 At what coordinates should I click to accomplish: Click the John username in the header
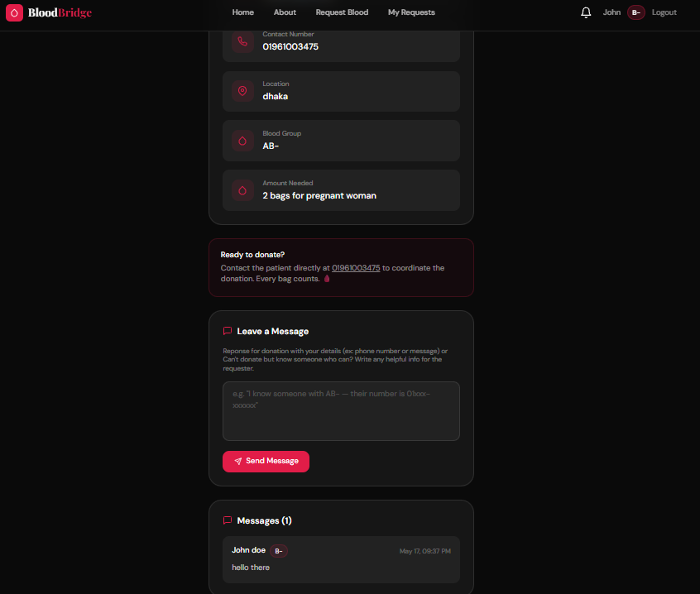[611, 12]
